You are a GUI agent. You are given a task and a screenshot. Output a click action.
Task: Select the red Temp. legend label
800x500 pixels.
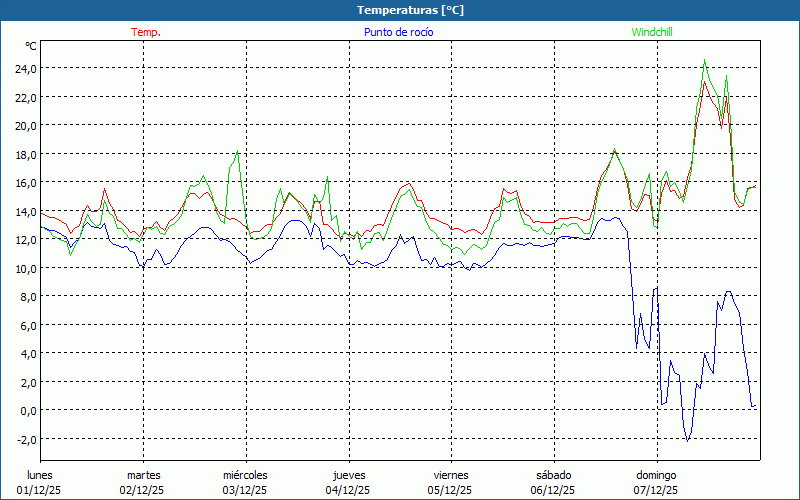coord(146,32)
